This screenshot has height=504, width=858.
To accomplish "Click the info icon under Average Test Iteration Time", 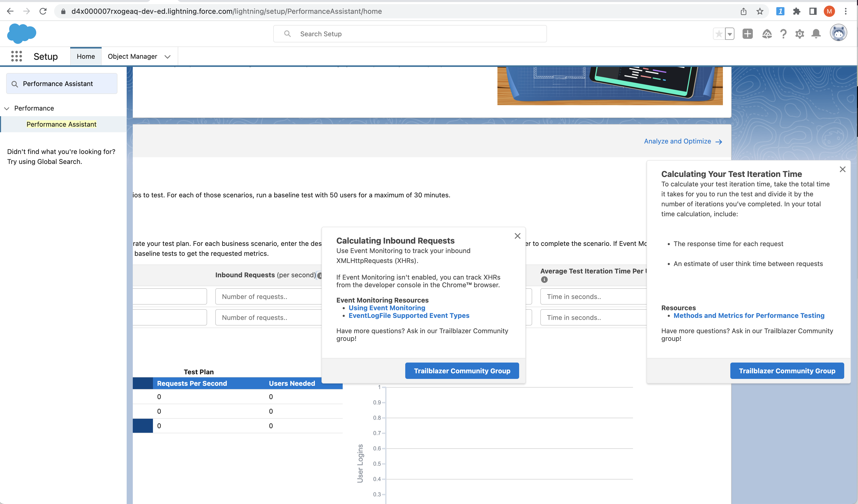I will tap(544, 280).
